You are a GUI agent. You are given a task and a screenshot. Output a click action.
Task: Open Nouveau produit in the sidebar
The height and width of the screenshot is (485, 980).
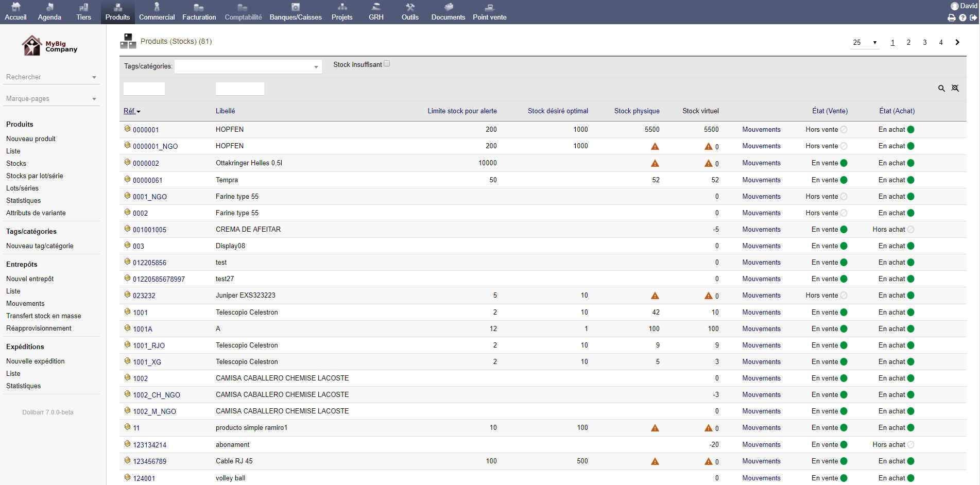pyautogui.click(x=31, y=138)
